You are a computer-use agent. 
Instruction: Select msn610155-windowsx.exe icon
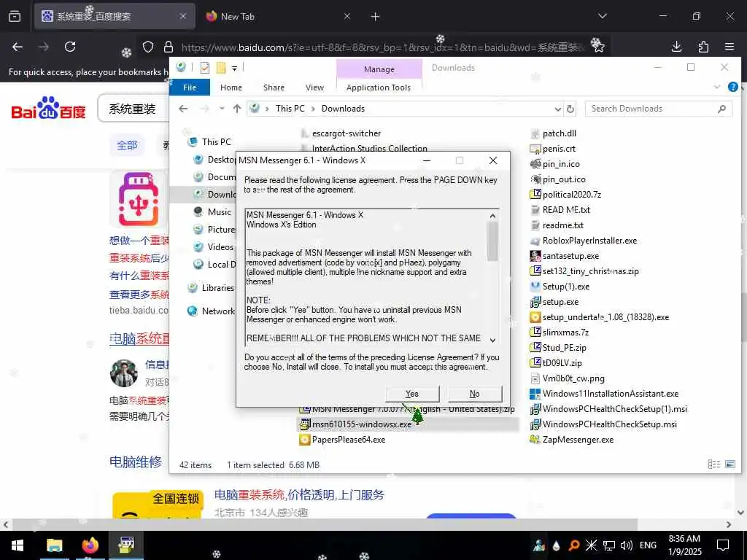(304, 424)
